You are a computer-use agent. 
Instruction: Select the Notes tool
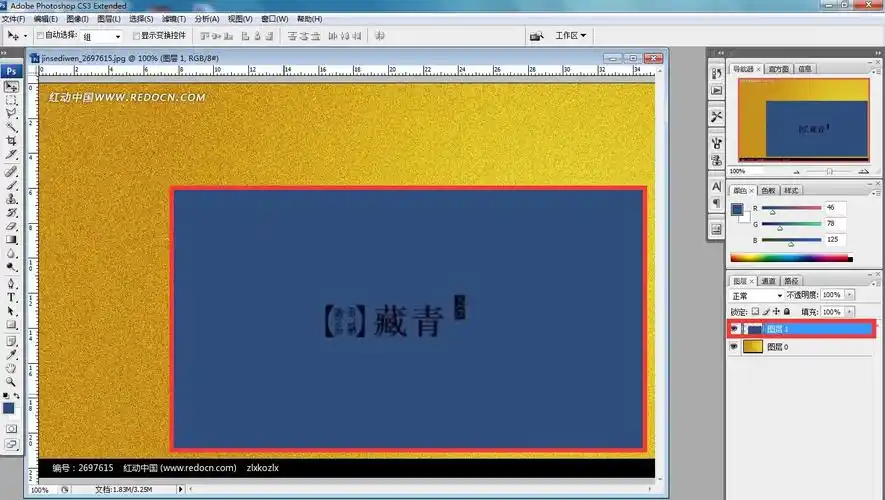pos(11,341)
